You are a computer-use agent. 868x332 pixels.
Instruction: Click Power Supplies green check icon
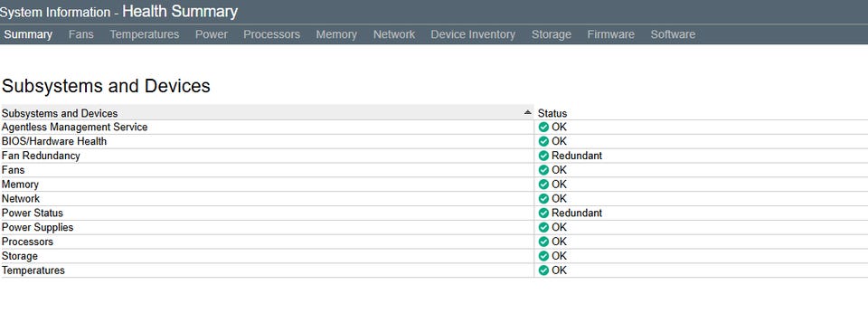(x=543, y=227)
